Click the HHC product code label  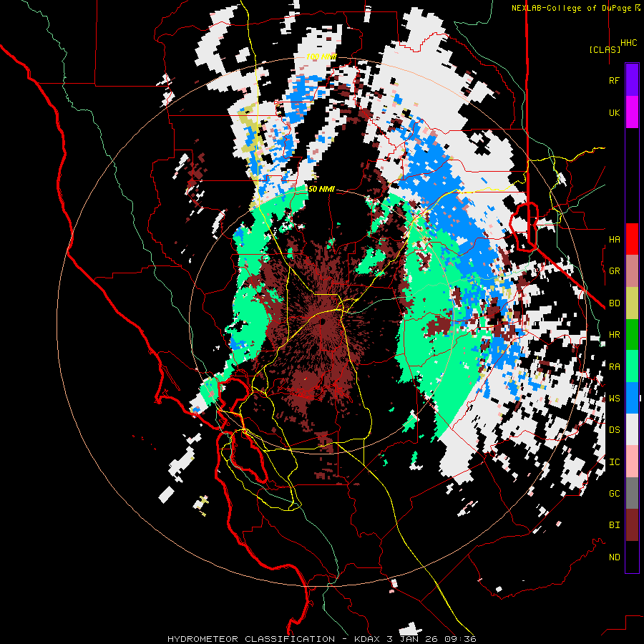tap(628, 43)
